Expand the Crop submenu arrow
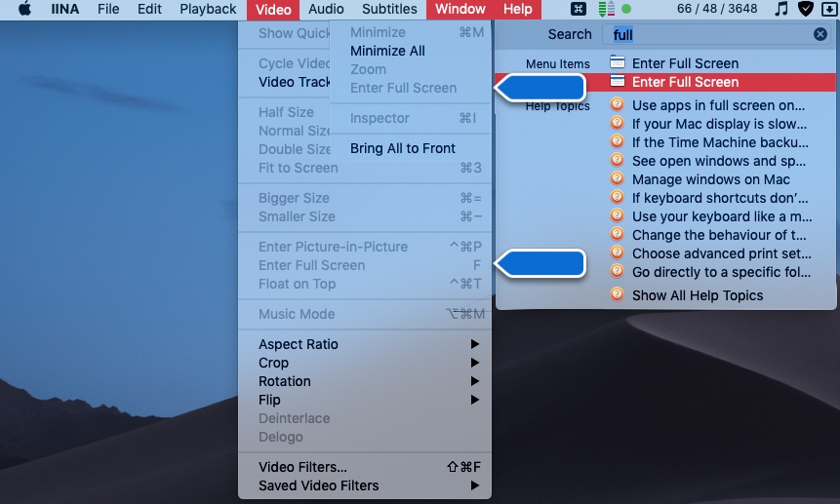Viewport: 840px width, 504px height. coord(474,363)
